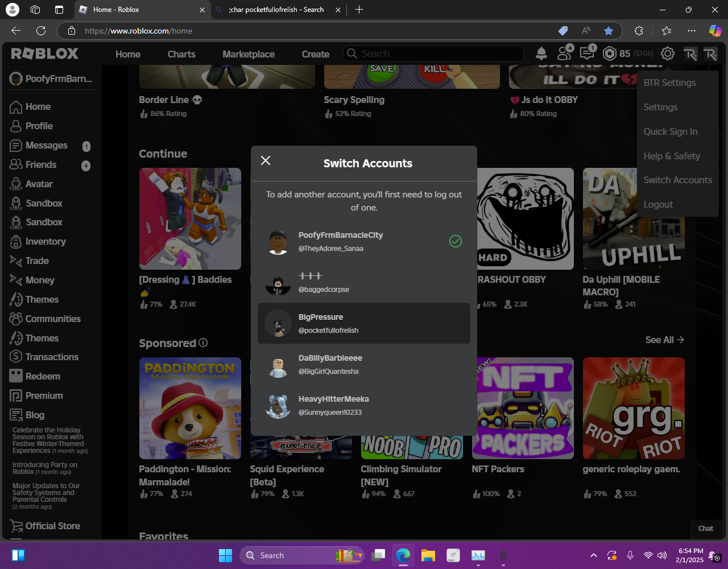
Task: Open Dressing Baddies game thumbnail
Action: point(190,218)
